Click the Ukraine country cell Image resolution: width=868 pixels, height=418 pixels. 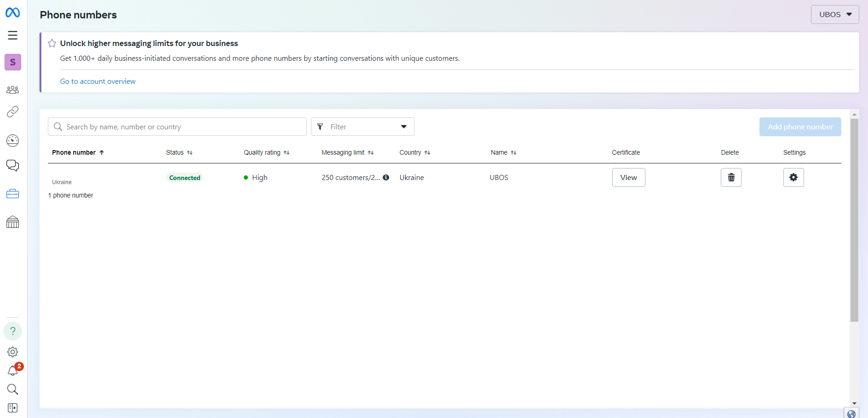tap(412, 178)
